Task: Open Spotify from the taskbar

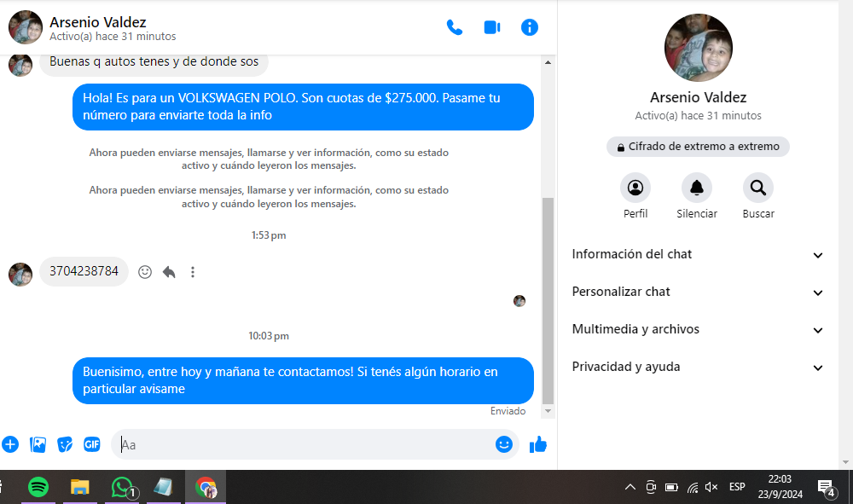Action: tap(38, 487)
